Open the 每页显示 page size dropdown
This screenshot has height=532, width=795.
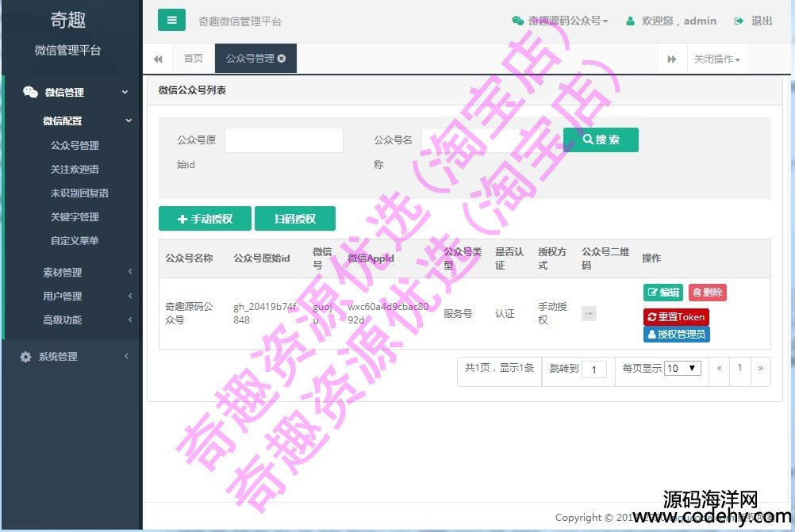pos(683,369)
